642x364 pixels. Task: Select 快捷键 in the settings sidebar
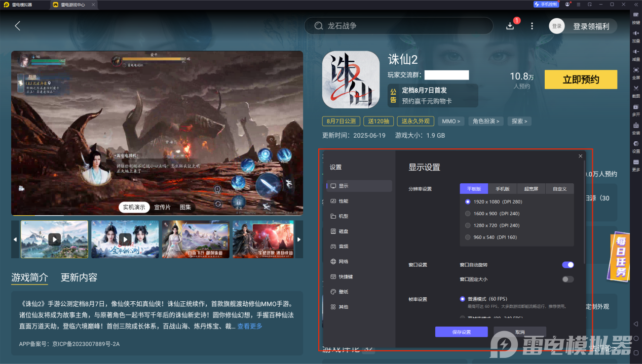359,277
